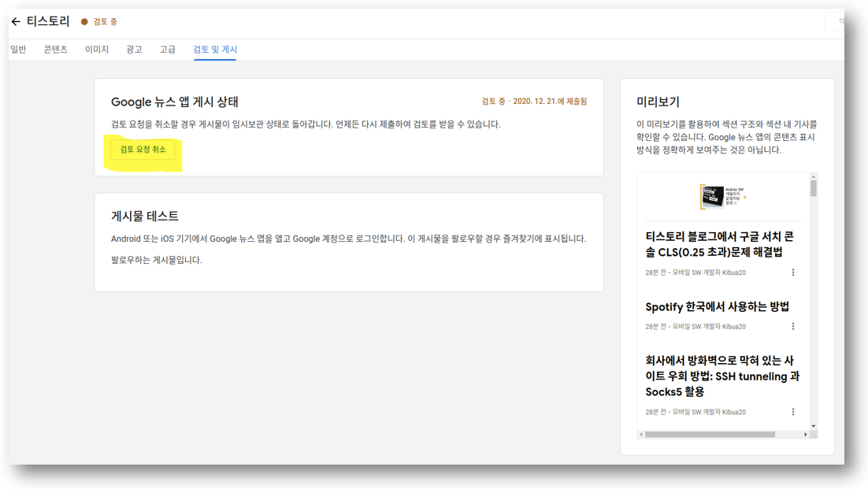Click the back arrow next to 티스토리
The height and width of the screenshot is (489, 868).
(16, 21)
